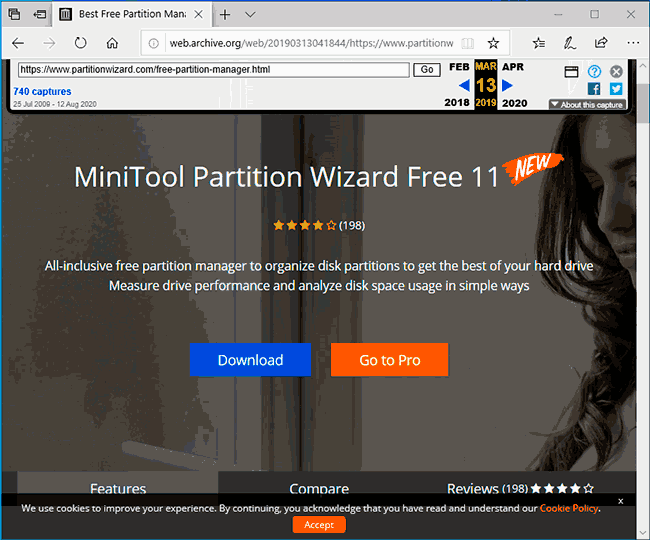
Task: Open the Reviews (198) tab
Action: (x=520, y=489)
